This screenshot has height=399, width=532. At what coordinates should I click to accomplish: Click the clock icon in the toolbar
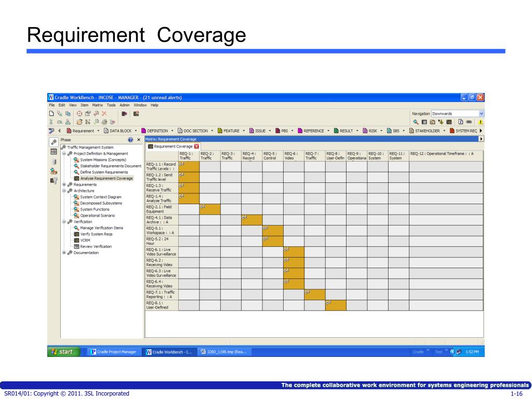[79, 114]
